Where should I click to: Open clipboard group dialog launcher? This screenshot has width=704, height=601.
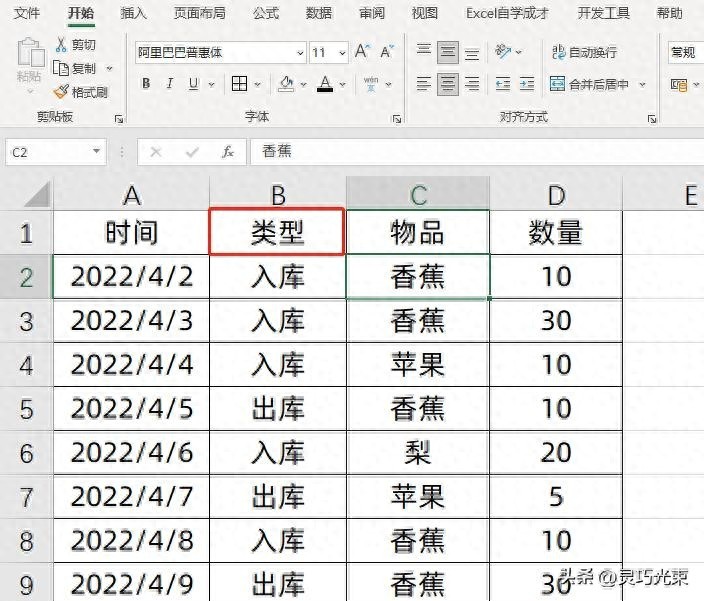119,119
